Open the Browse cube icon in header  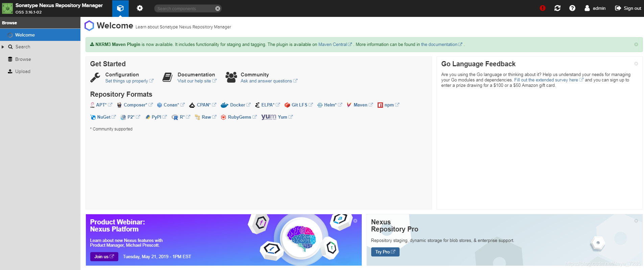(120, 8)
